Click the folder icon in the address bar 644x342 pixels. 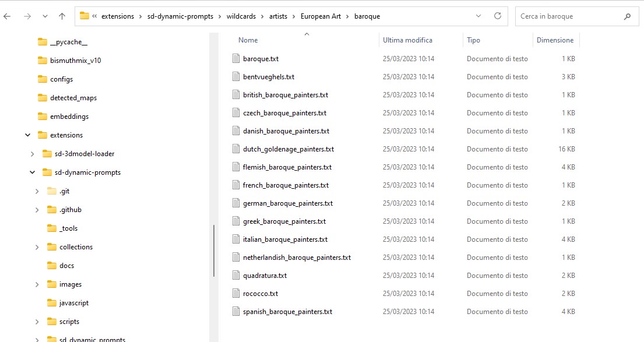(83, 16)
